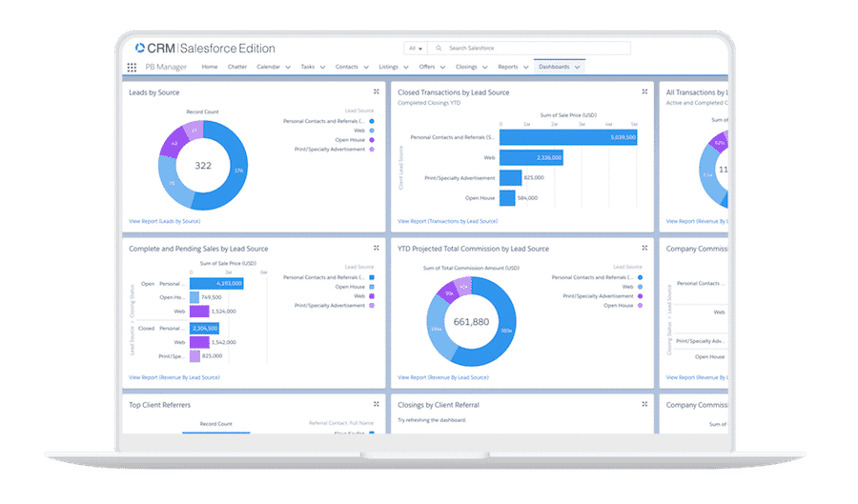This screenshot has width=858, height=504.
Task: Expand the Closings by Client Referral panel
Action: [x=644, y=405]
